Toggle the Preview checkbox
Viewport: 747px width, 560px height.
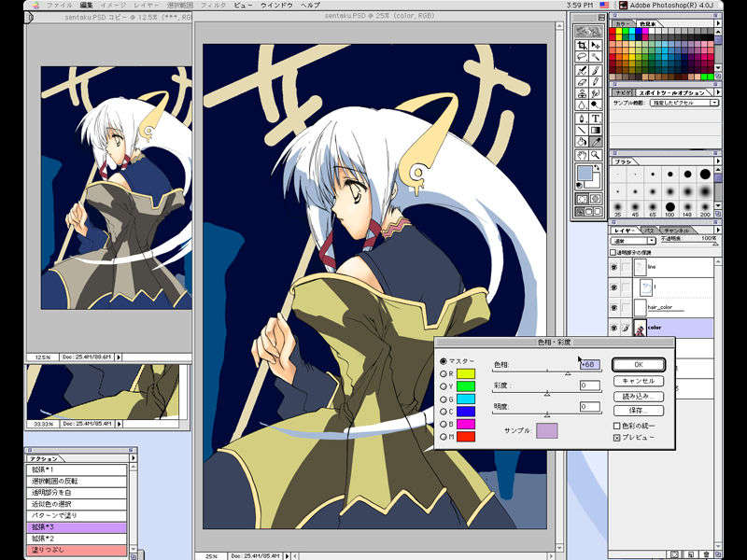[616, 437]
